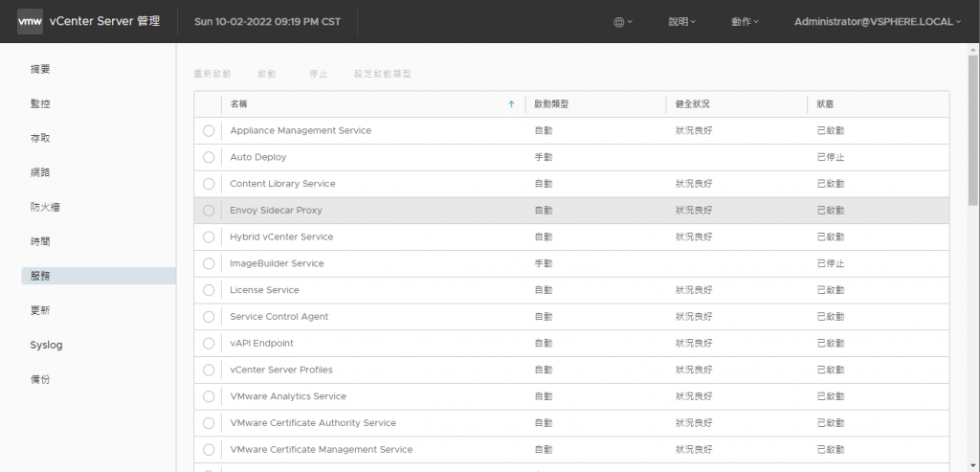Click the vCenter Server 管理 title

point(104,21)
